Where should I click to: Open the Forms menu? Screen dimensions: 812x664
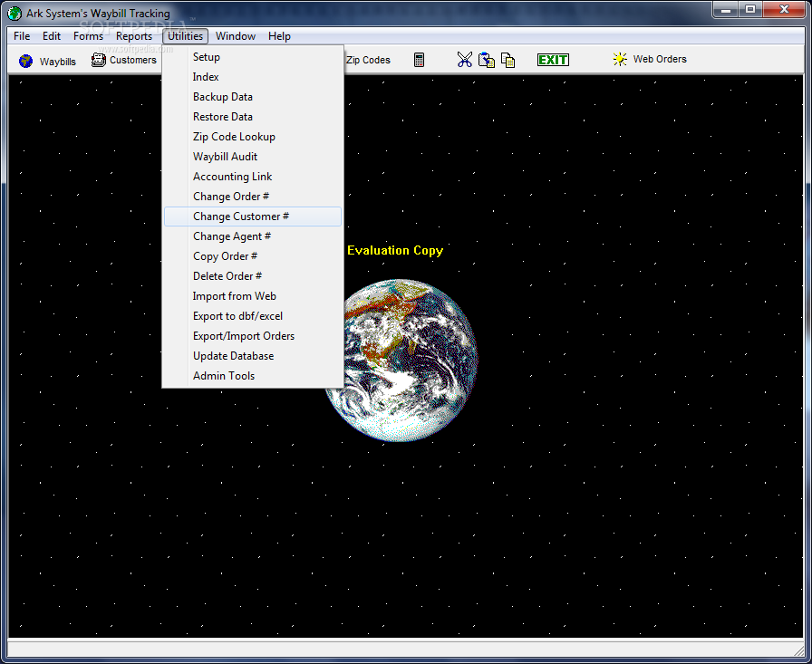pos(88,36)
